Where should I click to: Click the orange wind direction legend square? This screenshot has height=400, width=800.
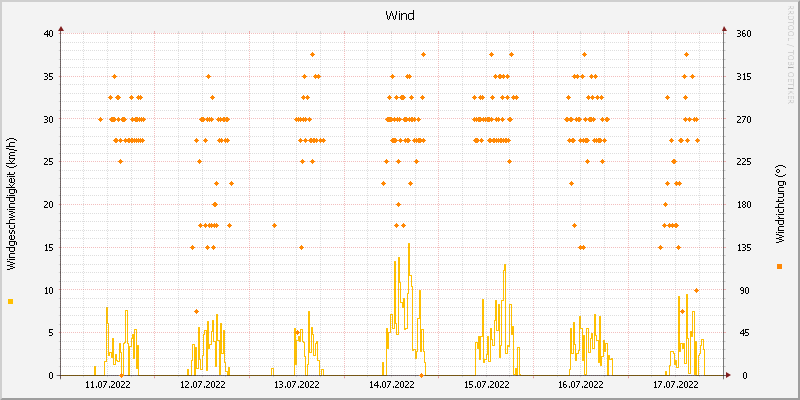tap(779, 266)
